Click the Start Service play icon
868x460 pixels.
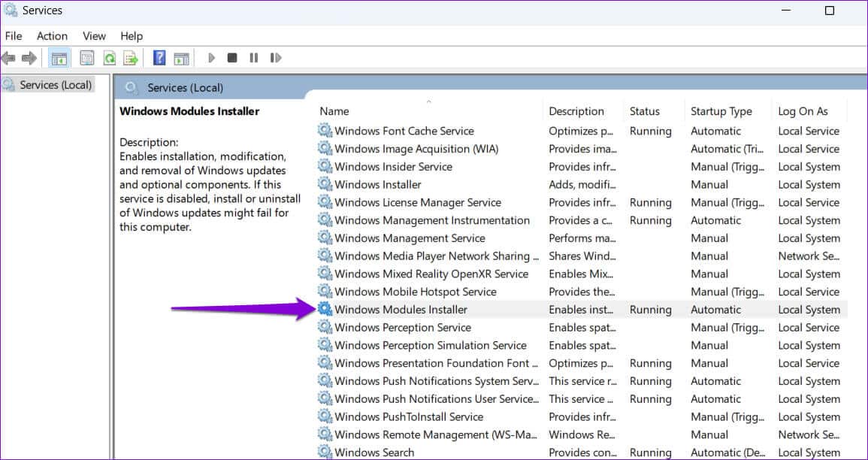click(x=211, y=58)
